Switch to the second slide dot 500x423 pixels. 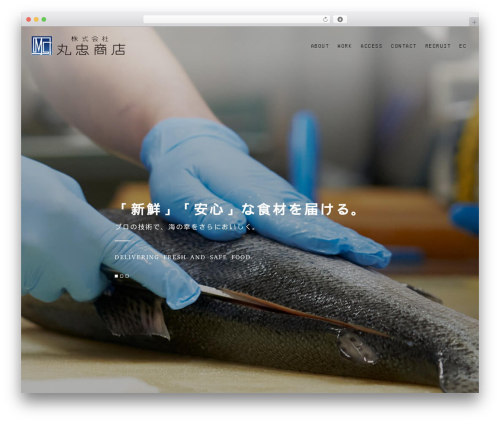point(122,276)
